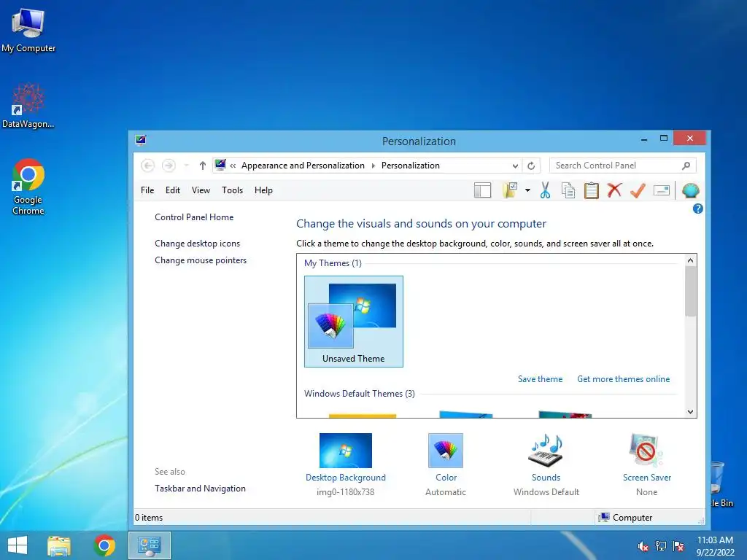The width and height of the screenshot is (747, 560).
Task: Open the Start button on taskbar
Action: (18, 545)
